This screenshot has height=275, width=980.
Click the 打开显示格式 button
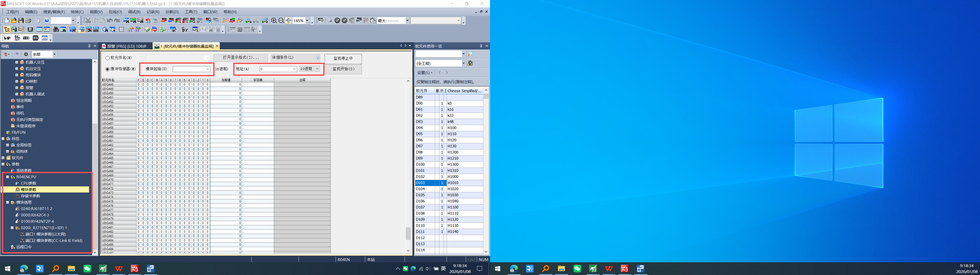point(240,58)
